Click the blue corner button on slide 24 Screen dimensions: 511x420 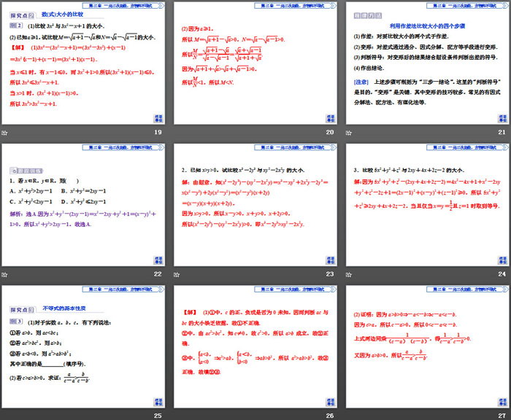(x=501, y=260)
